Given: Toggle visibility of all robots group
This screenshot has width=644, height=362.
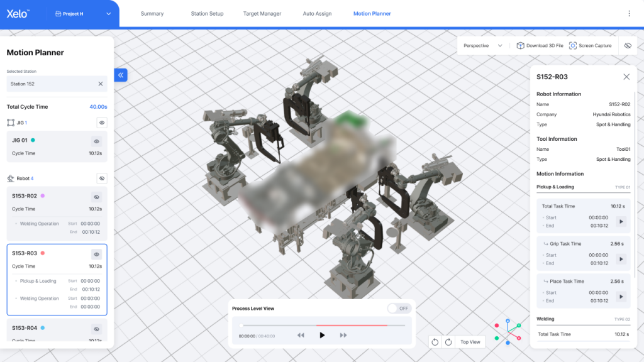Looking at the screenshot, I should [102, 178].
